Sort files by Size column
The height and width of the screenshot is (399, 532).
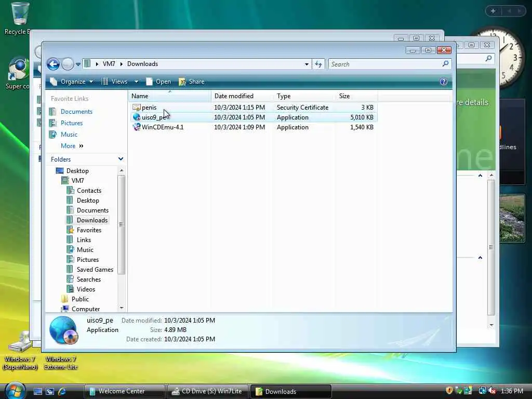pos(356,96)
